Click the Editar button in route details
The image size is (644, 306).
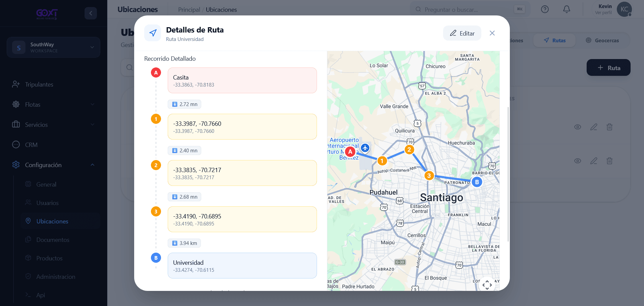(x=462, y=33)
